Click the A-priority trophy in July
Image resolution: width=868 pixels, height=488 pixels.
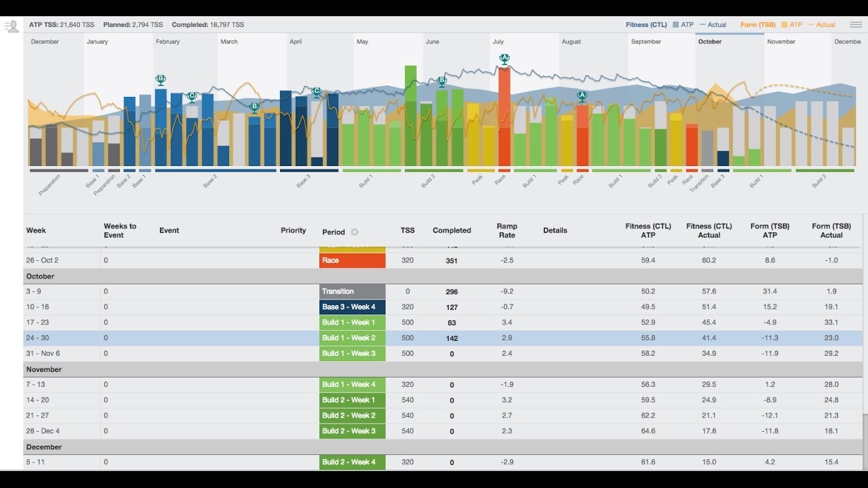point(504,59)
